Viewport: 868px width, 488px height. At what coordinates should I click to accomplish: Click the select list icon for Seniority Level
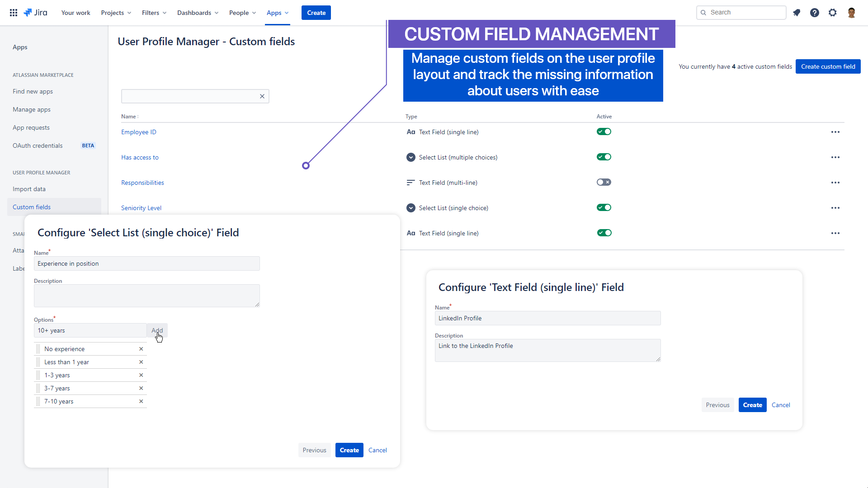(411, 208)
